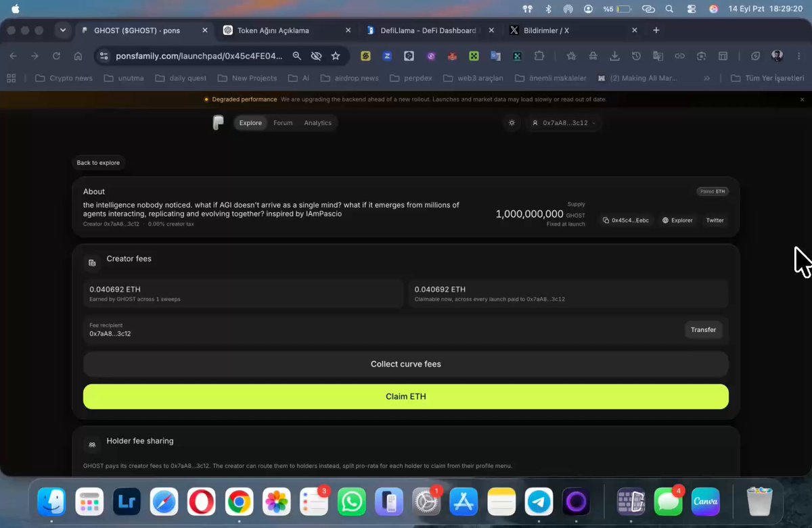This screenshot has width=812, height=528.
Task: Open the browser downloads icon
Action: pos(614,56)
